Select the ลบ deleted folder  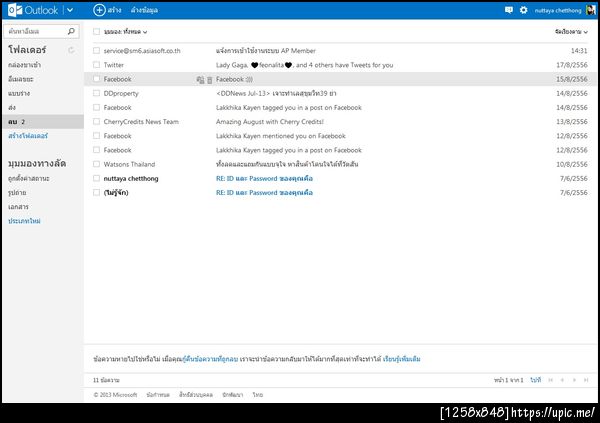42,122
